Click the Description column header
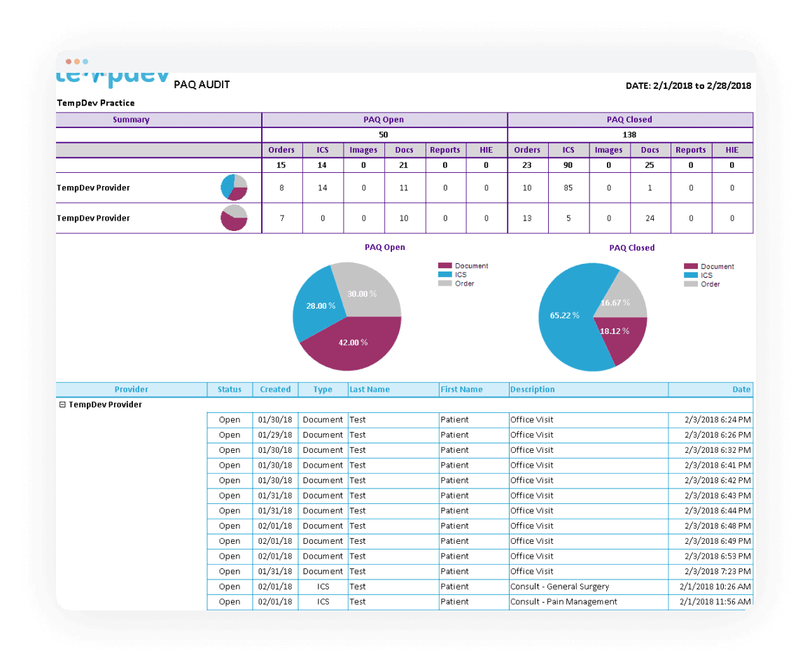This screenshot has height=672, width=812. (588, 389)
